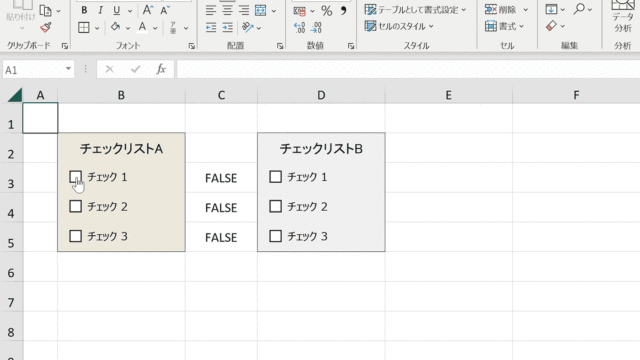Merge and center cells
This screenshot has width=640, height=360.
[260, 10]
